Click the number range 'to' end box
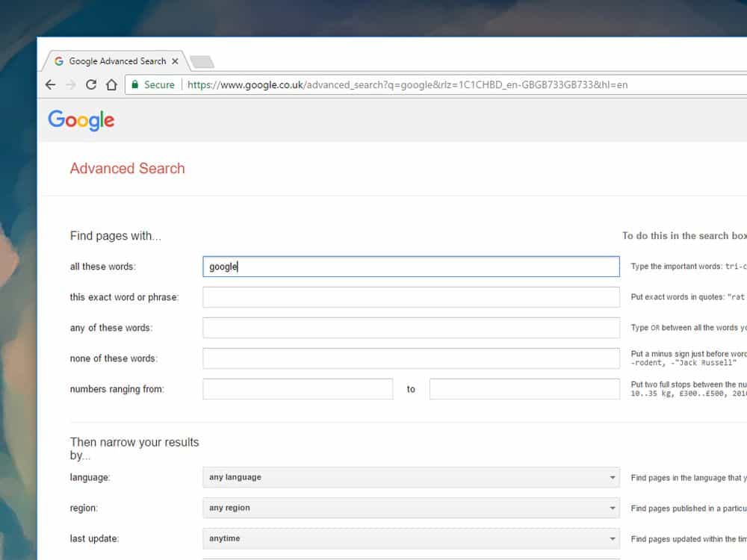747x560 pixels. [524, 389]
